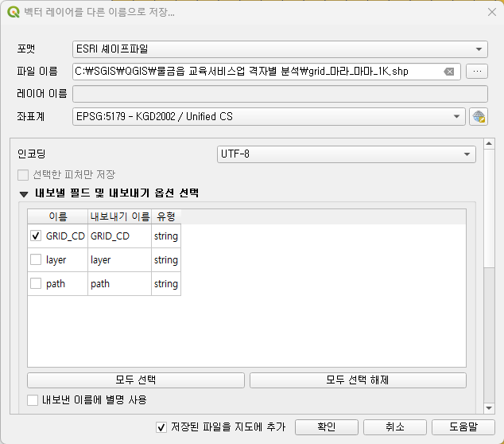Confirm with the 확인 button
This screenshot has width=504, height=444.
coord(327,427)
